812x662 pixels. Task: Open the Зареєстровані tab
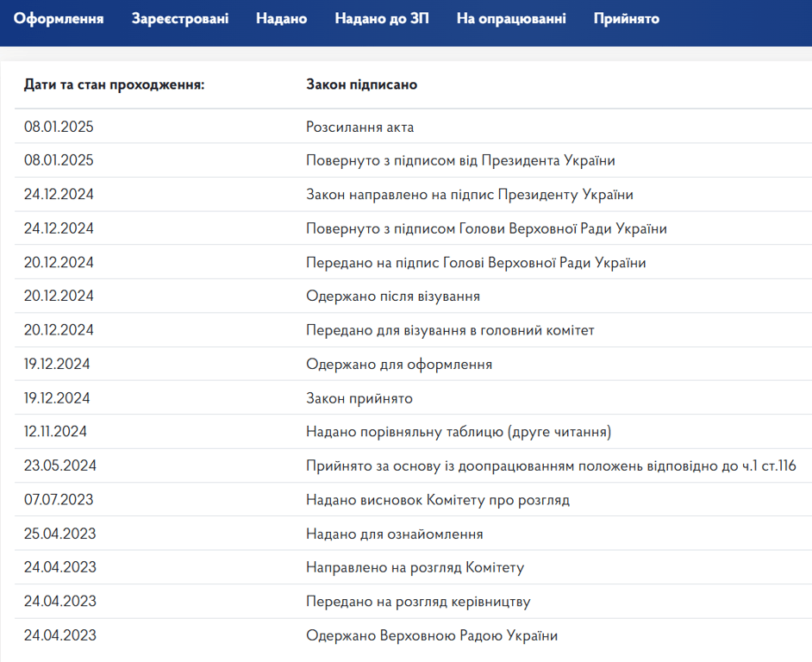point(180,18)
